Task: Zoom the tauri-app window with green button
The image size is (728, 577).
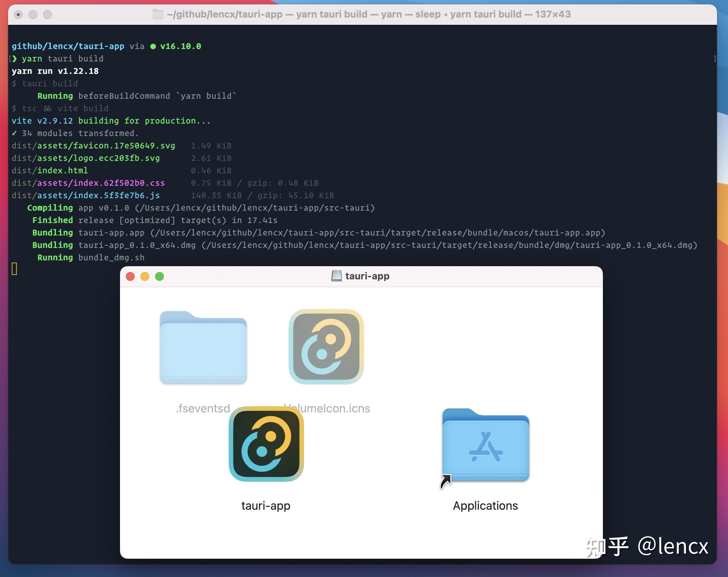Action: 160,276
